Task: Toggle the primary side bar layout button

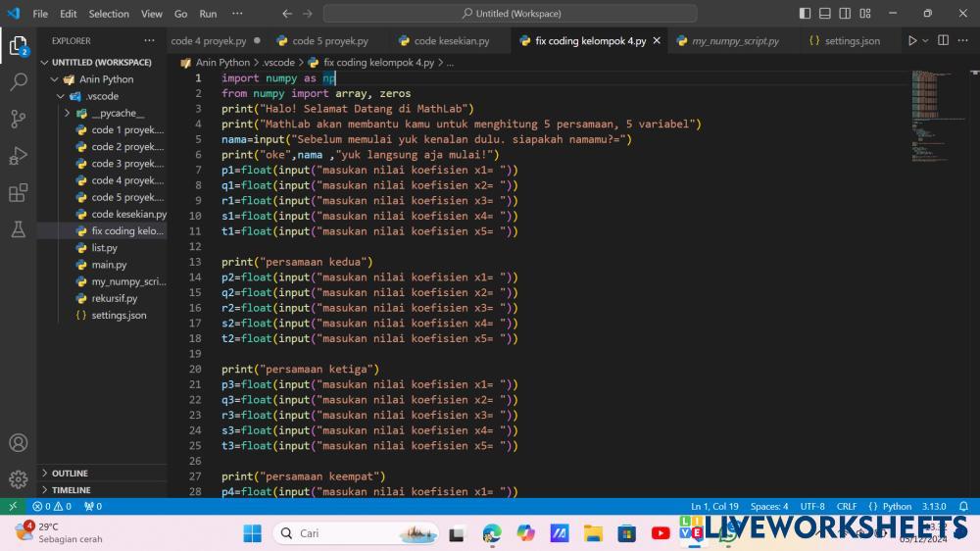Action: (x=805, y=14)
